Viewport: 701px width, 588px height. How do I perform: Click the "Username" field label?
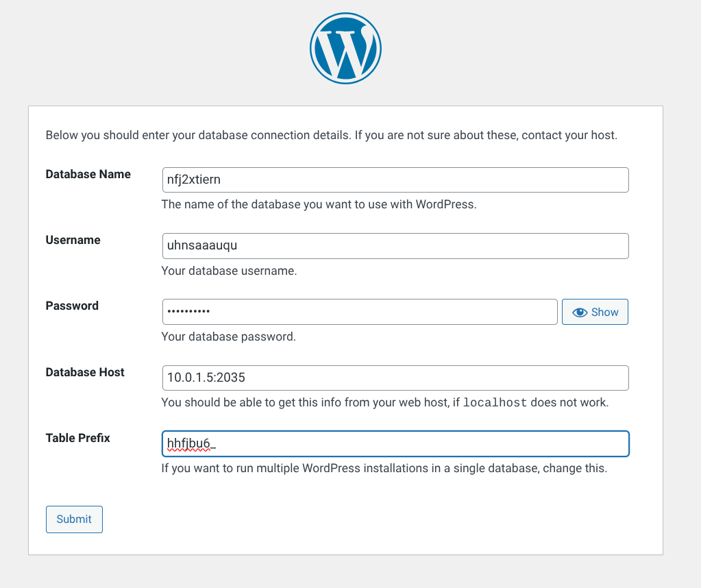(73, 240)
